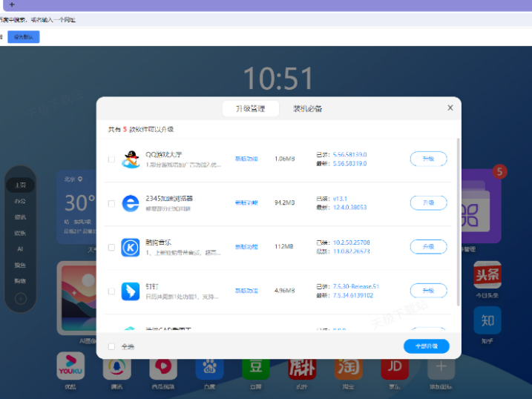
Task: Click the add shortcut plus tile
Action: coord(441,366)
